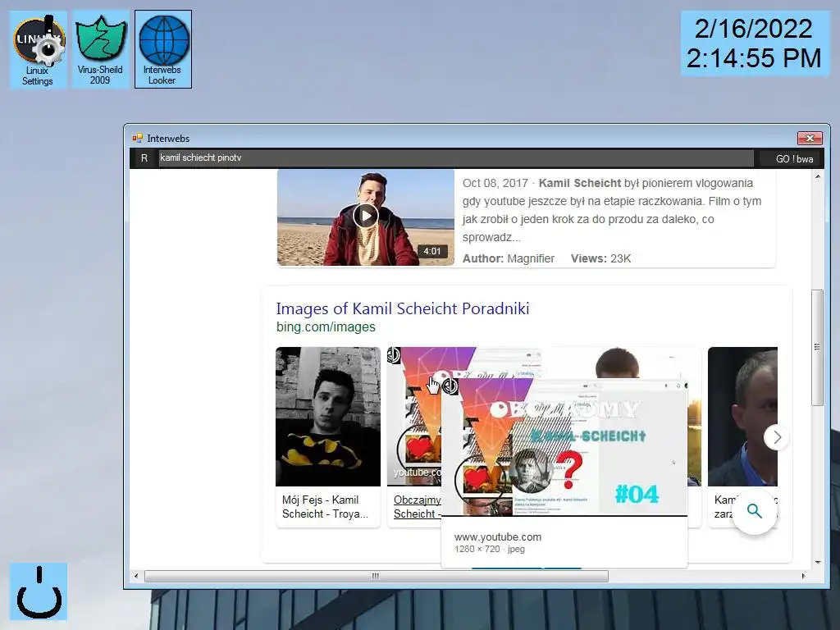The width and height of the screenshot is (840, 630).
Task: Open Images of Kamil Scheicht Poradniki link
Action: [x=402, y=308]
